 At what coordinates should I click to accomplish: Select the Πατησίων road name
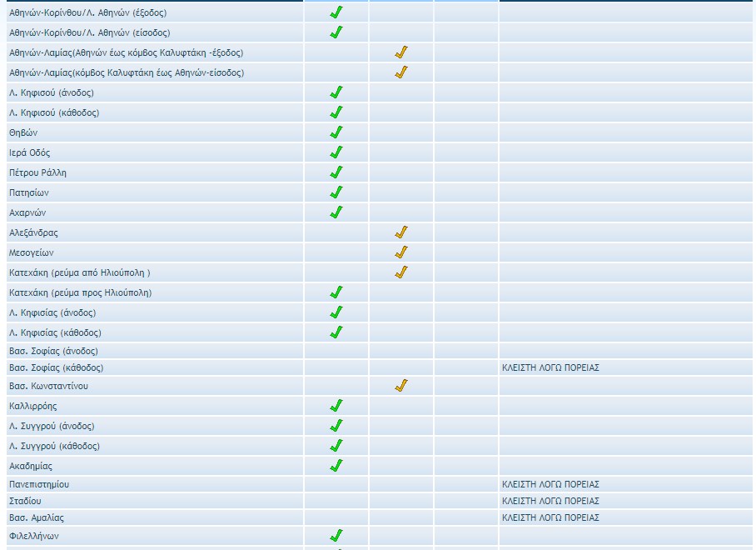tap(29, 192)
